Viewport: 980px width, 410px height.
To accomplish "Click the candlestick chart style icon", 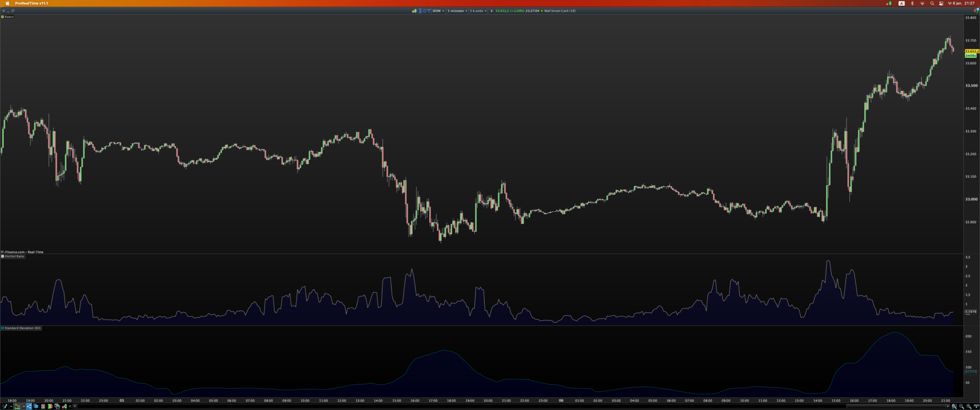I will [414, 11].
